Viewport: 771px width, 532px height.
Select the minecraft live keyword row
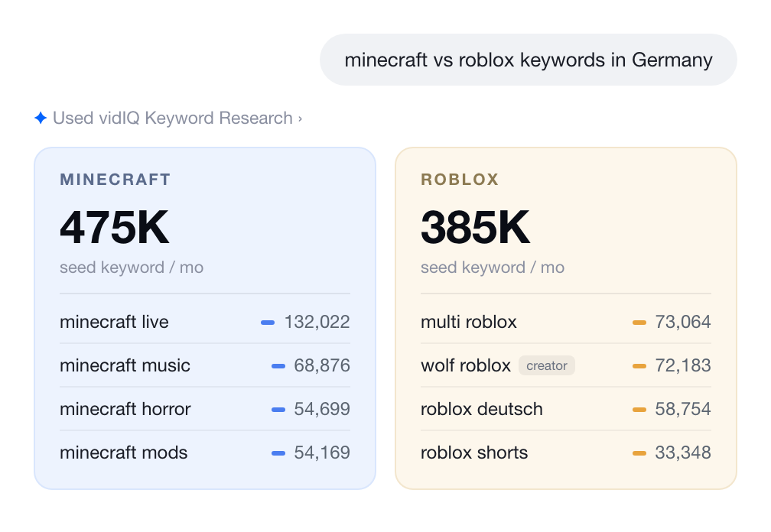coord(205,322)
